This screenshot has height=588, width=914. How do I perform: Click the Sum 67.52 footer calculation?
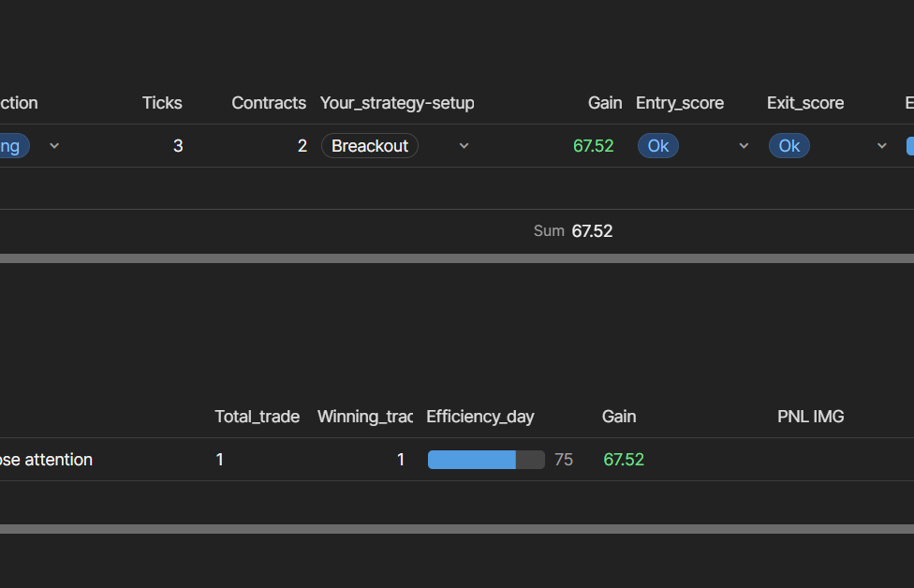point(573,231)
